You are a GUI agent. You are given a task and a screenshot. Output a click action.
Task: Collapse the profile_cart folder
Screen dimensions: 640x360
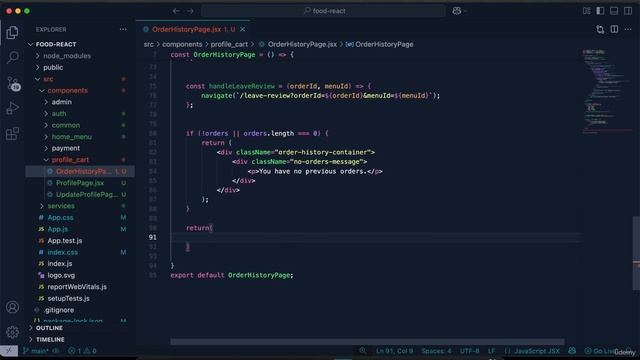[80, 160]
